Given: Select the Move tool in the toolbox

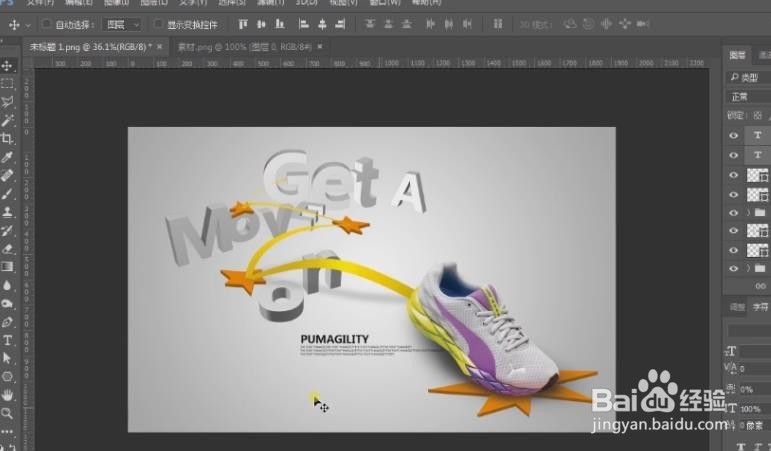Looking at the screenshot, I should pyautogui.click(x=7, y=65).
